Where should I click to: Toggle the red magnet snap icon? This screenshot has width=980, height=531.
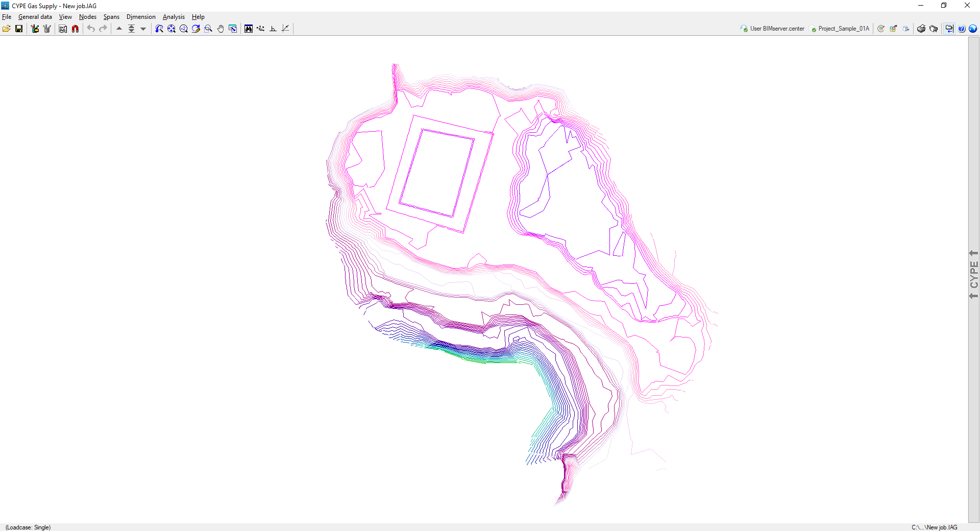[75, 29]
